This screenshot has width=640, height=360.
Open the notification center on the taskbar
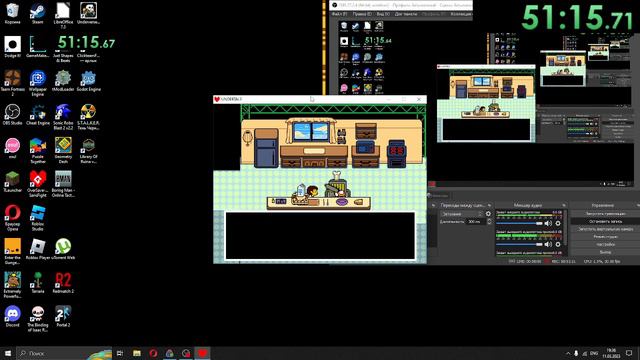pyautogui.click(x=629, y=353)
